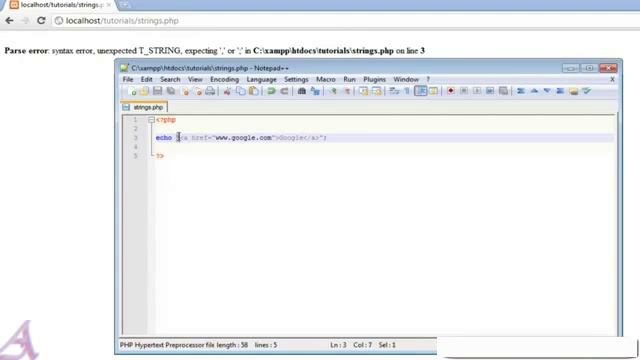Open the Search menu
The height and width of the screenshot is (360, 640).
170,79
